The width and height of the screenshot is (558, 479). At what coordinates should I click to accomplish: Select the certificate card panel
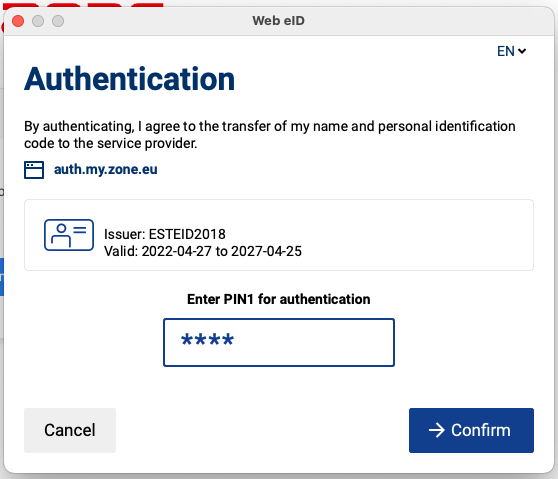(x=279, y=235)
